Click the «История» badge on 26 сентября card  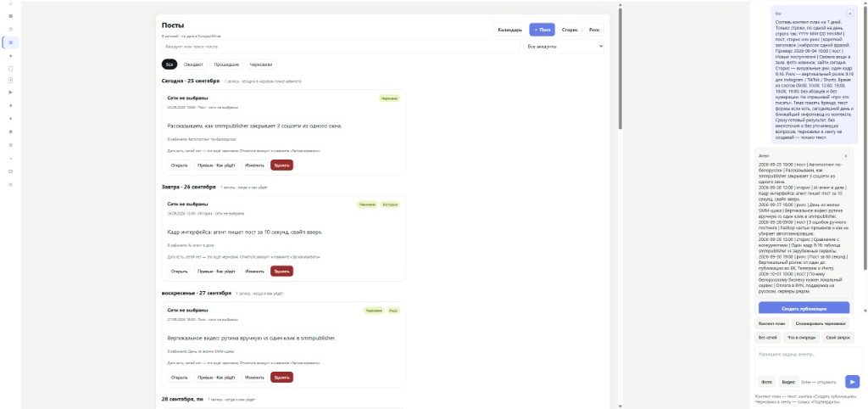pos(390,204)
